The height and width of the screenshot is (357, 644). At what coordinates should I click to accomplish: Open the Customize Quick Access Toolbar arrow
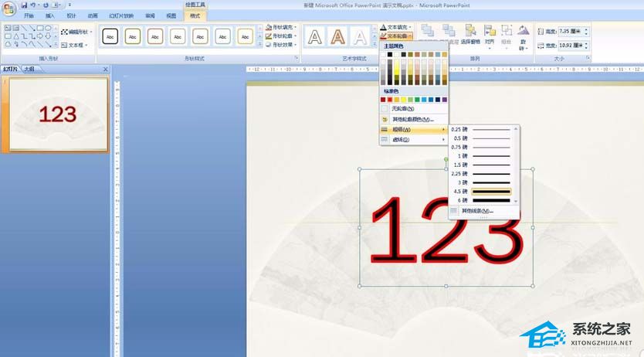click(x=69, y=5)
